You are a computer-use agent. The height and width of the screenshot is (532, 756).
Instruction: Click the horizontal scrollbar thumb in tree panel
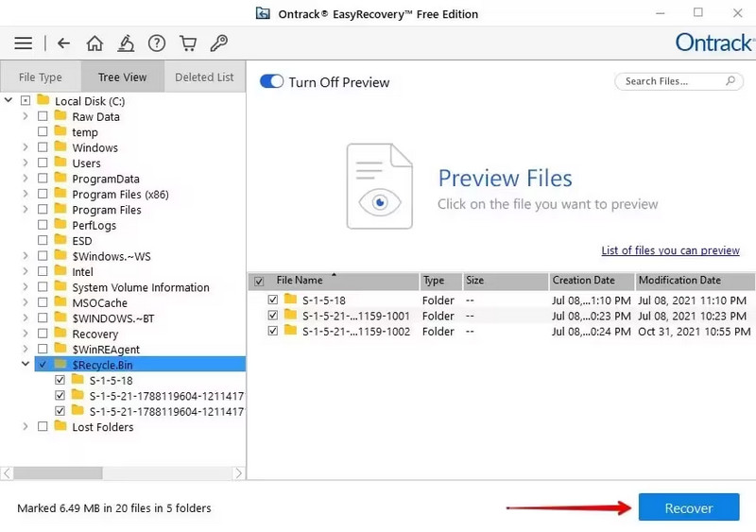[58, 473]
